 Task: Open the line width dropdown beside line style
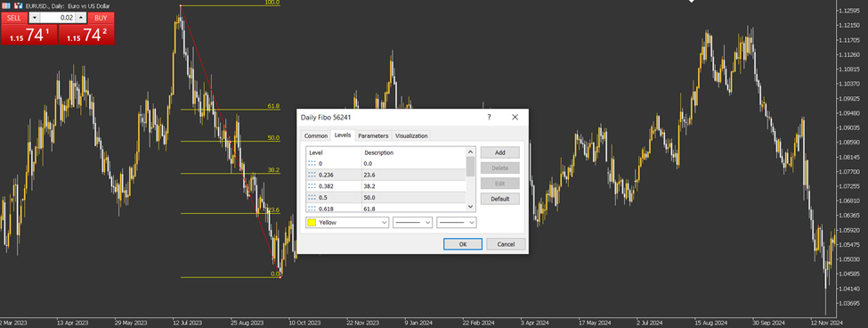457,222
